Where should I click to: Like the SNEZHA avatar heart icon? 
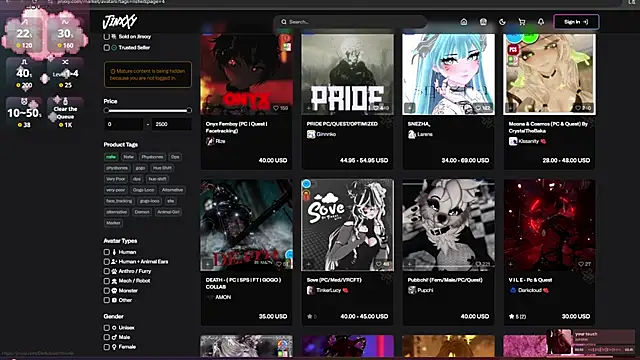tap(478, 108)
